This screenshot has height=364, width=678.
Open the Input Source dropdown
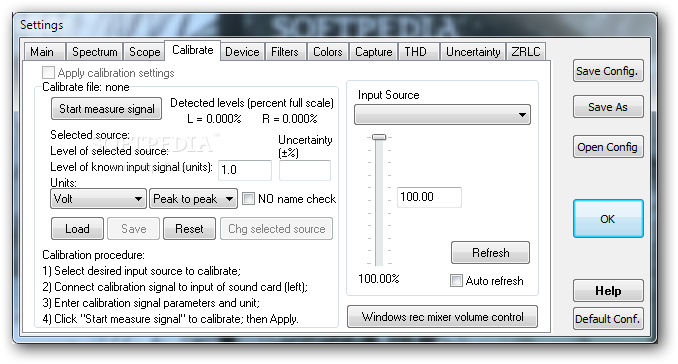(442, 115)
